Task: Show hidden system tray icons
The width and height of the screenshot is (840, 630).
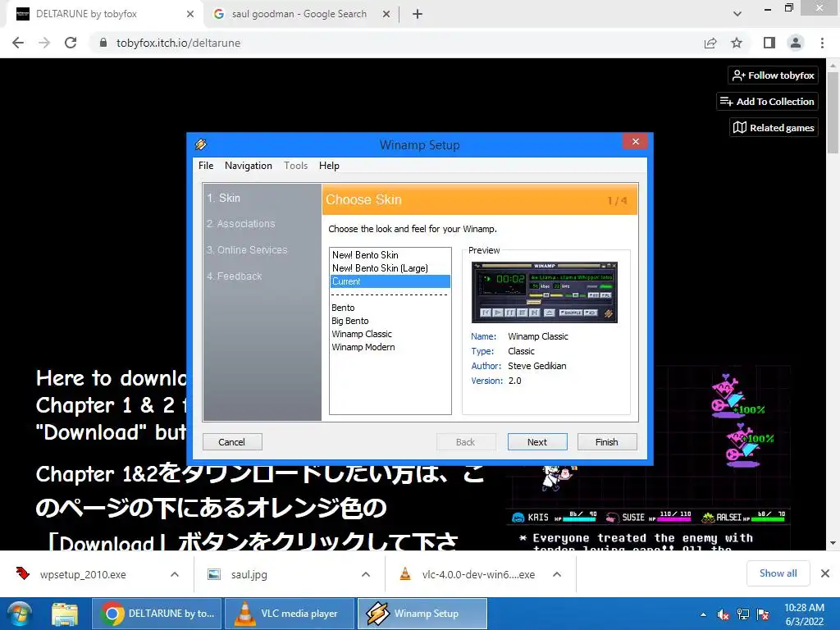Action: (703, 614)
